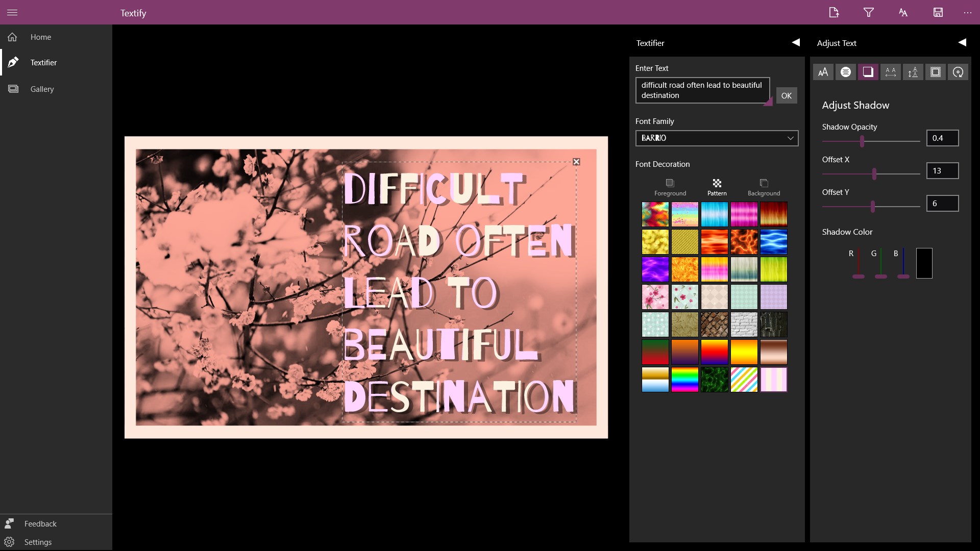Image resolution: width=980 pixels, height=551 pixels.
Task: Switch to Background font decoration
Action: pyautogui.click(x=764, y=187)
